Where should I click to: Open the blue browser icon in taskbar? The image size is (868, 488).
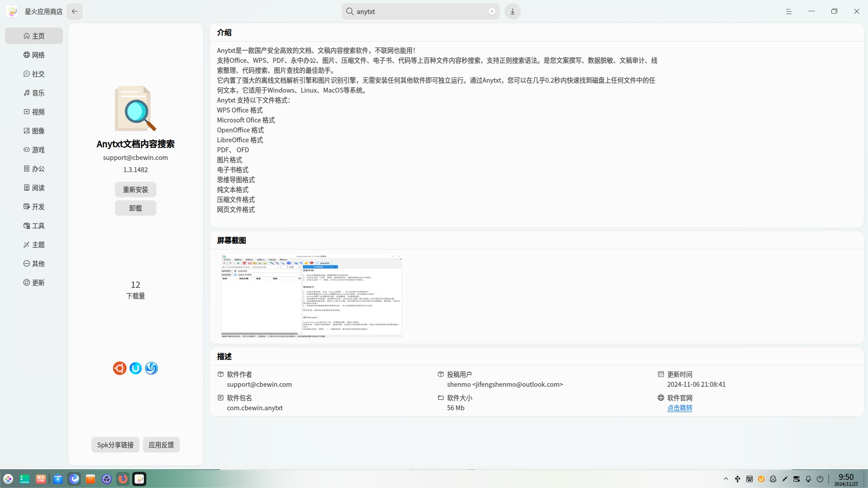(74, 479)
